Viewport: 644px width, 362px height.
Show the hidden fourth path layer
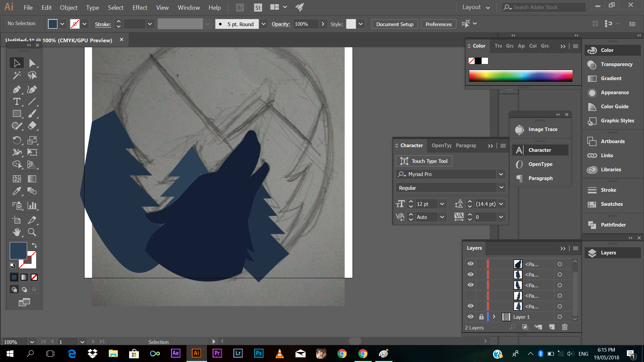[x=471, y=296]
